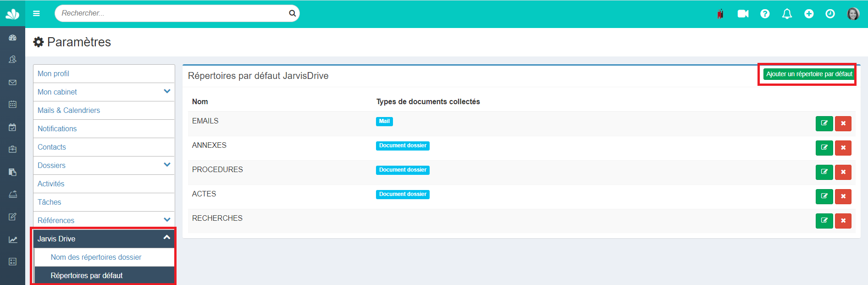Select Répertoires par défaut submenu item
The image size is (868, 285).
[x=105, y=275]
